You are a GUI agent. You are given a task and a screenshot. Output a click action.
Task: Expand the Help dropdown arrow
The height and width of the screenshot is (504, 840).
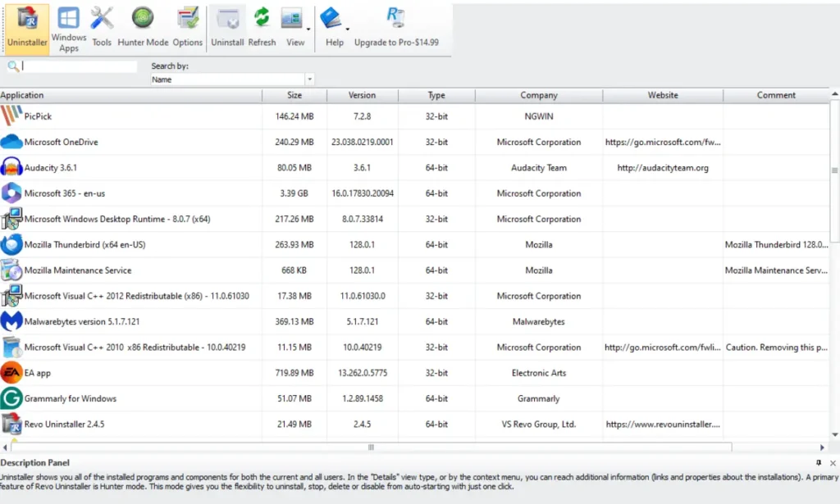click(x=348, y=29)
